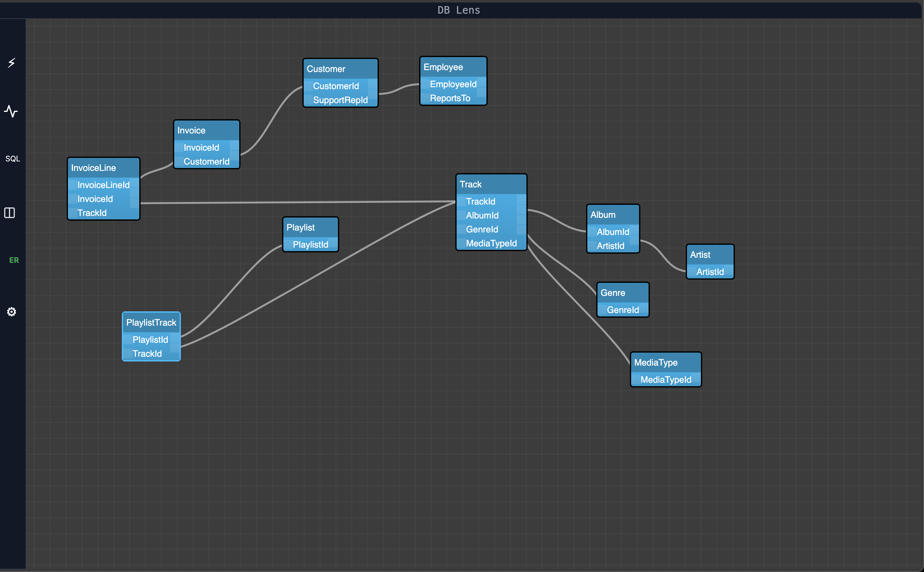Click GenreId field in Genre table
This screenshot has height=572, width=924.
click(623, 310)
